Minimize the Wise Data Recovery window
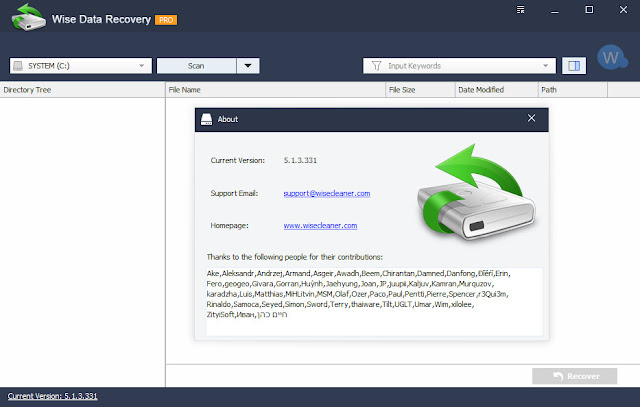The width and height of the screenshot is (640, 407). [x=555, y=10]
